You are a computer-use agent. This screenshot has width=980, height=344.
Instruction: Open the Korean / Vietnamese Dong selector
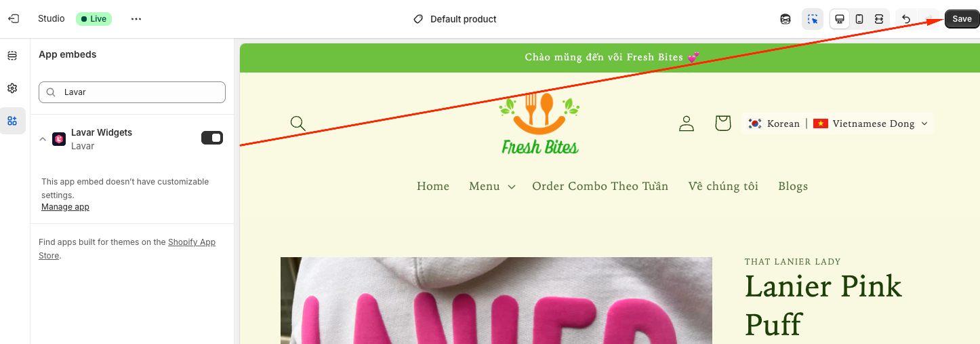(838, 123)
